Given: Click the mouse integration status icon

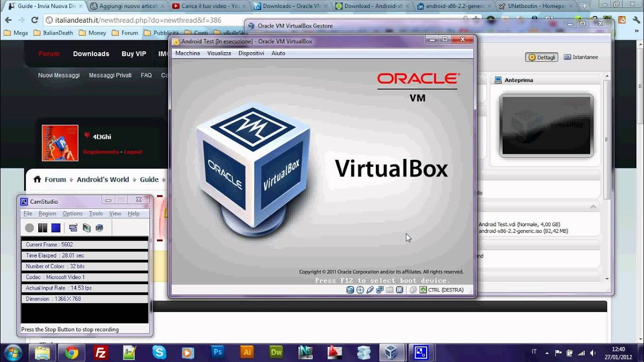Looking at the screenshot, I should pos(413,290).
